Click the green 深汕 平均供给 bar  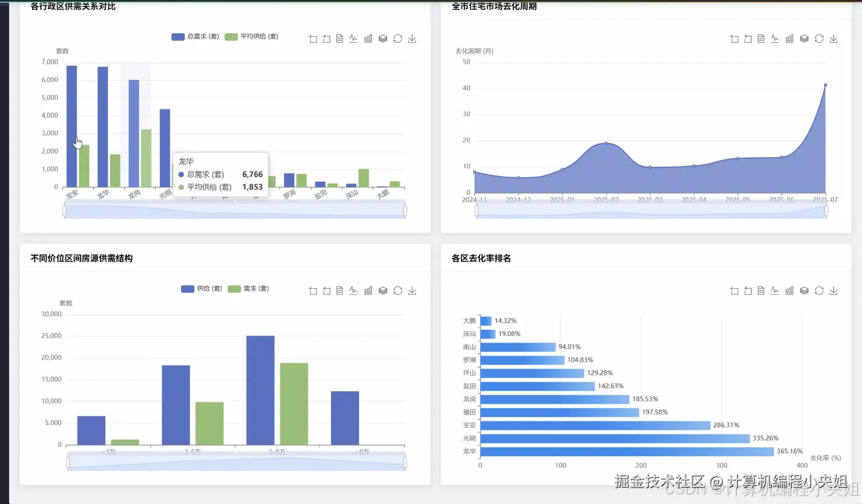pyautogui.click(x=364, y=178)
